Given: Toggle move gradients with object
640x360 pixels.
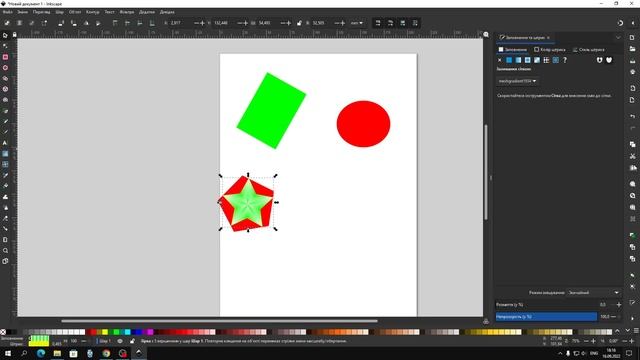Looking at the screenshot, I should click(x=402, y=23).
